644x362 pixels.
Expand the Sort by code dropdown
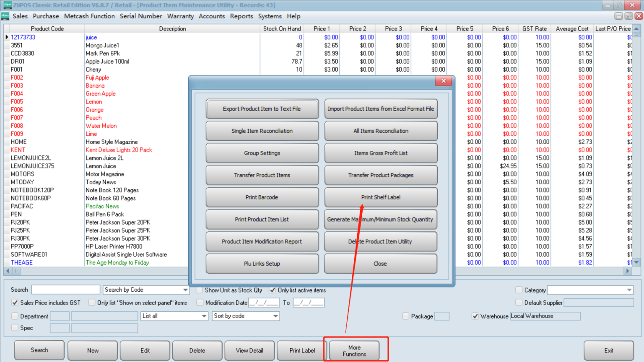coord(275,316)
